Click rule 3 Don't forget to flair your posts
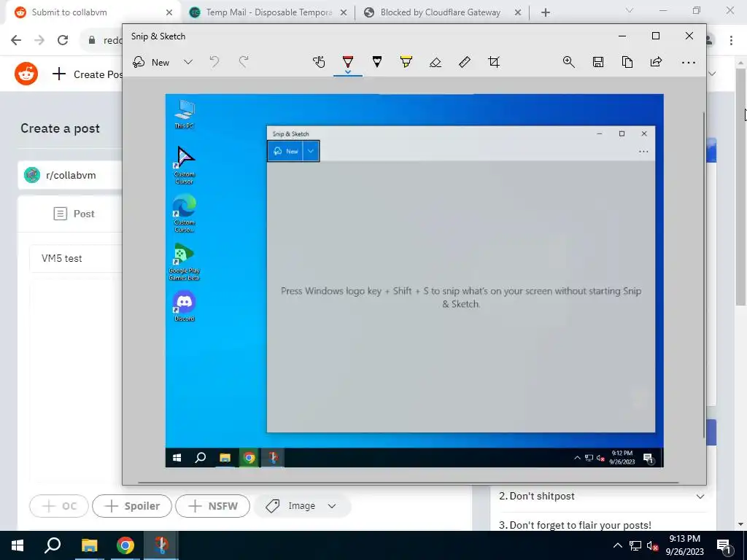Screen dimensions: 747x560 click(575, 525)
